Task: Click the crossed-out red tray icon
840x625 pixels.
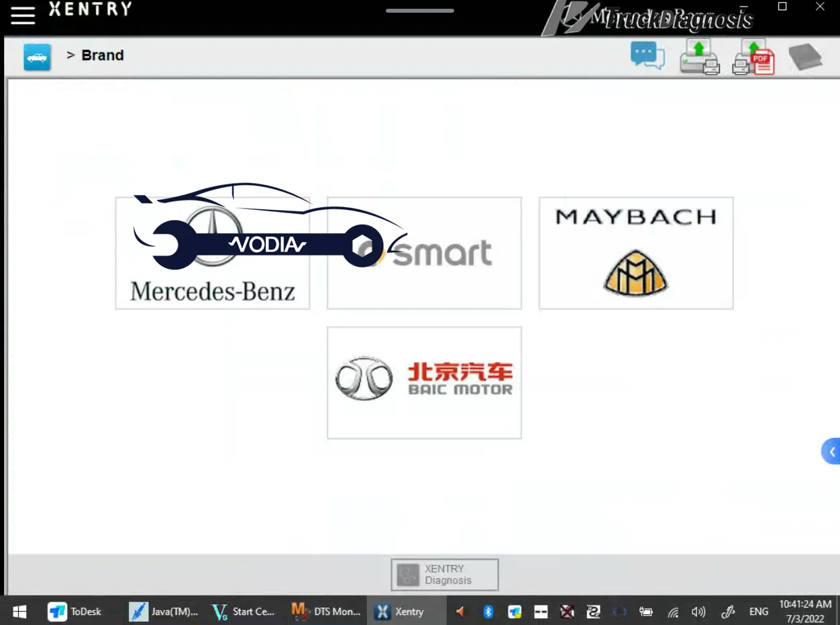Action: click(x=567, y=612)
